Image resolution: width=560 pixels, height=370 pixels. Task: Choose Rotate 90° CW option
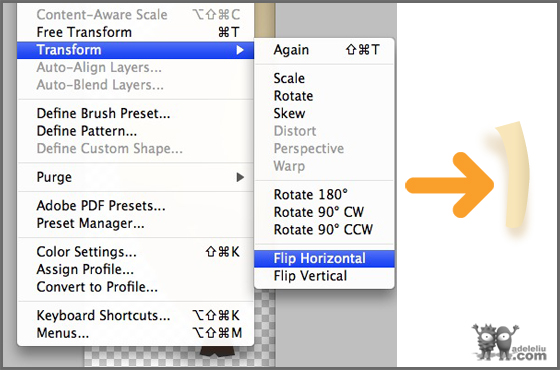pos(324,212)
